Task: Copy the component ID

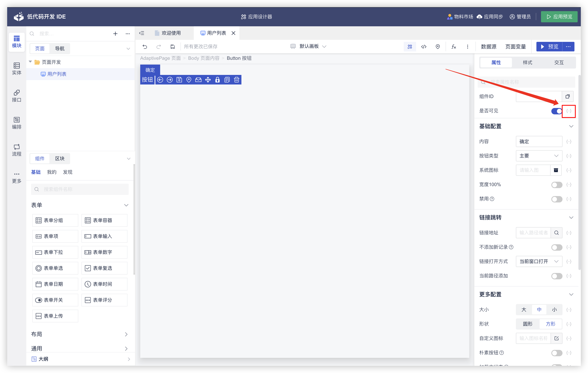Action: (567, 96)
